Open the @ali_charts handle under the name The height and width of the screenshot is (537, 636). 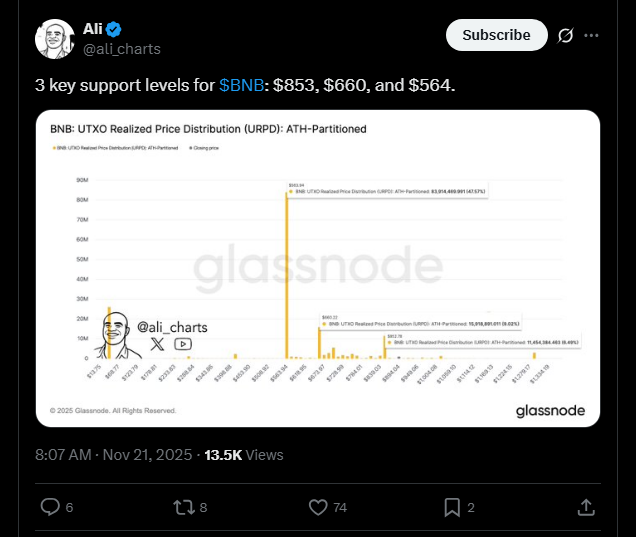pyautogui.click(x=121, y=49)
